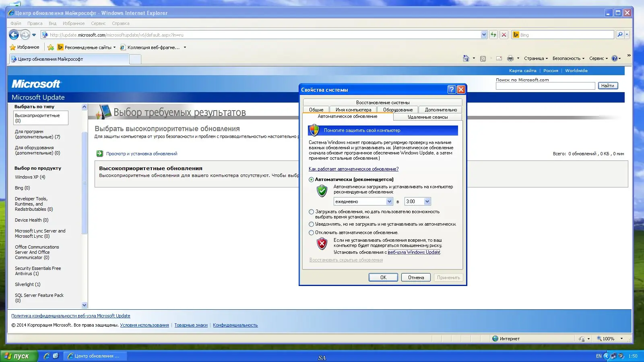This screenshot has width=644, height=362.
Task: Switch to Восстановление системы tab
Action: click(x=383, y=102)
